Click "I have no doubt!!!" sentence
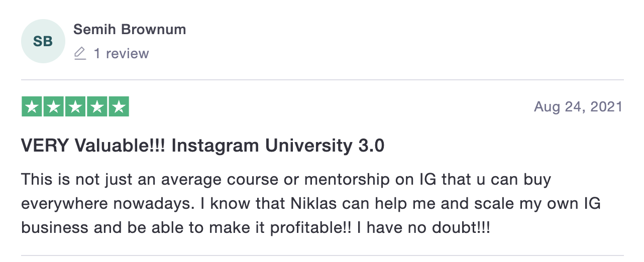This screenshot has height=262, width=644. pos(423,228)
